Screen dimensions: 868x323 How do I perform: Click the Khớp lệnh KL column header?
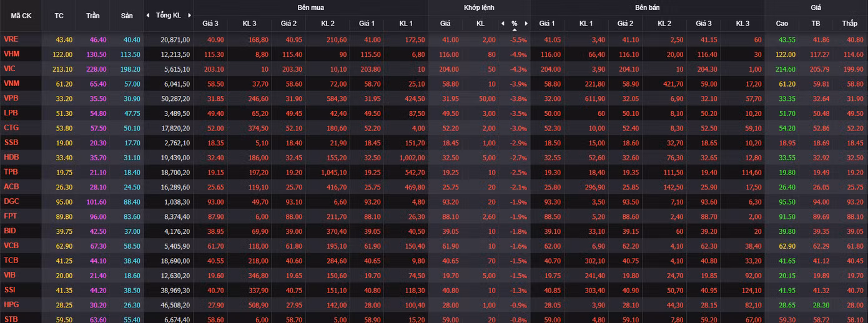pyautogui.click(x=480, y=24)
